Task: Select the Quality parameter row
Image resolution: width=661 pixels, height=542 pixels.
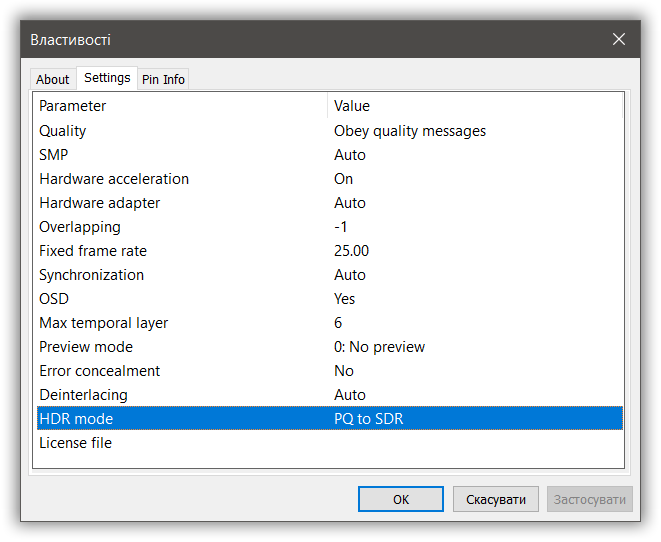Action: [x=63, y=131]
